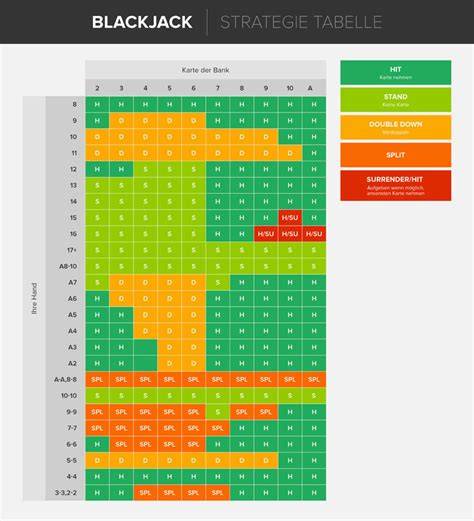The height and width of the screenshot is (521, 474).
Task: Click the SPL cell for 7-7 versus 7
Action: [x=218, y=428]
